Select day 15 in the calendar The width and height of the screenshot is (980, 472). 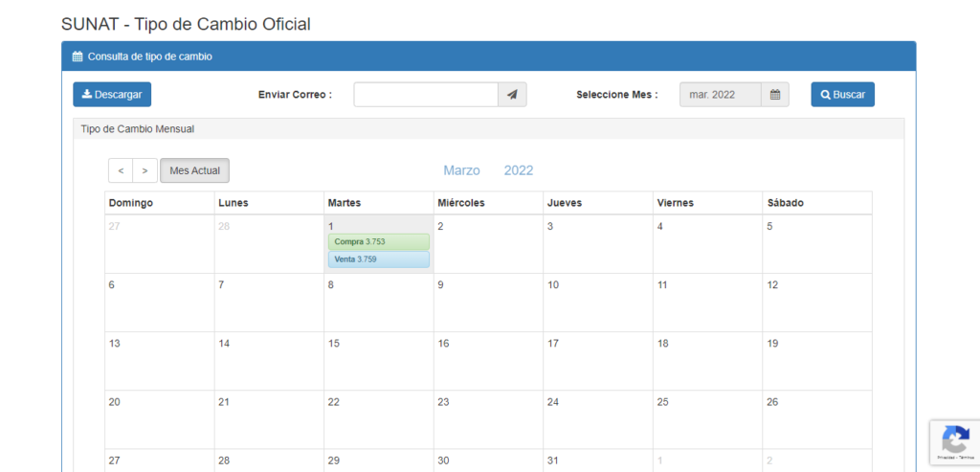pyautogui.click(x=379, y=361)
